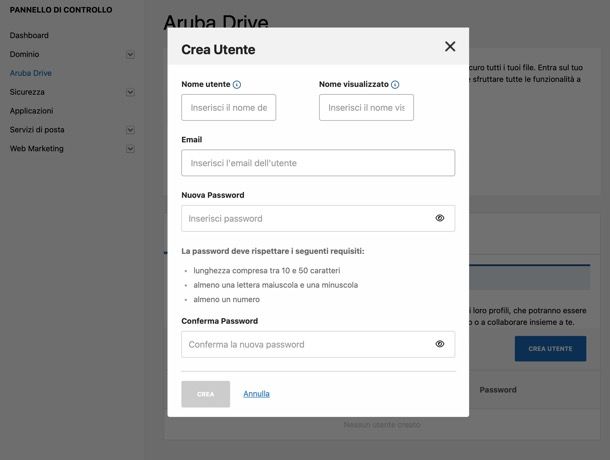The width and height of the screenshot is (610, 460).
Task: Select Servizi di posta in sidebar
Action: tap(37, 130)
